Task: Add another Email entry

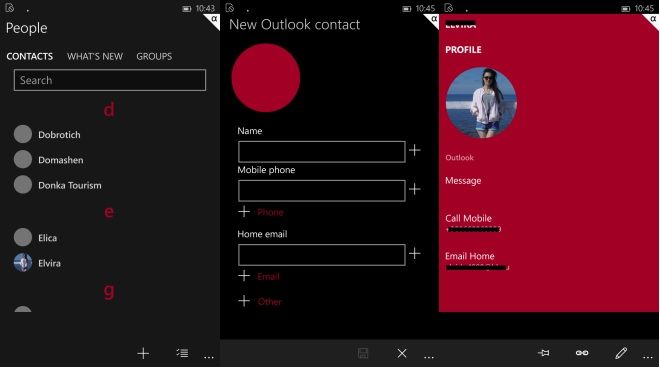Action: point(259,276)
